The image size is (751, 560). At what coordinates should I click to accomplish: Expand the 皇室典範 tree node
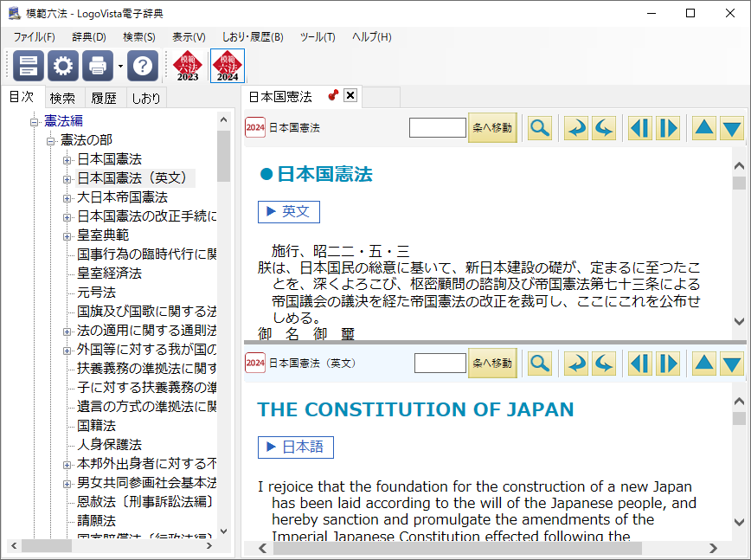point(67,236)
